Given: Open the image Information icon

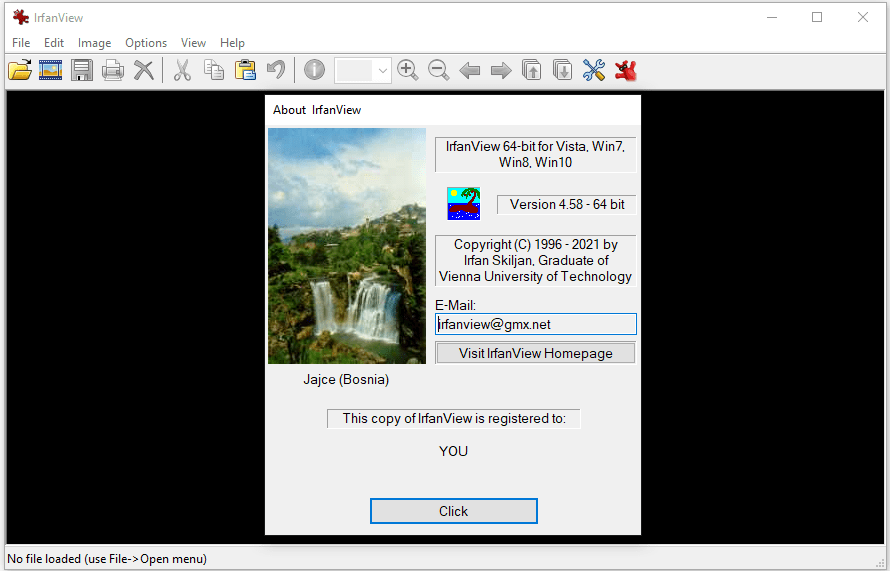Looking at the screenshot, I should (314, 70).
